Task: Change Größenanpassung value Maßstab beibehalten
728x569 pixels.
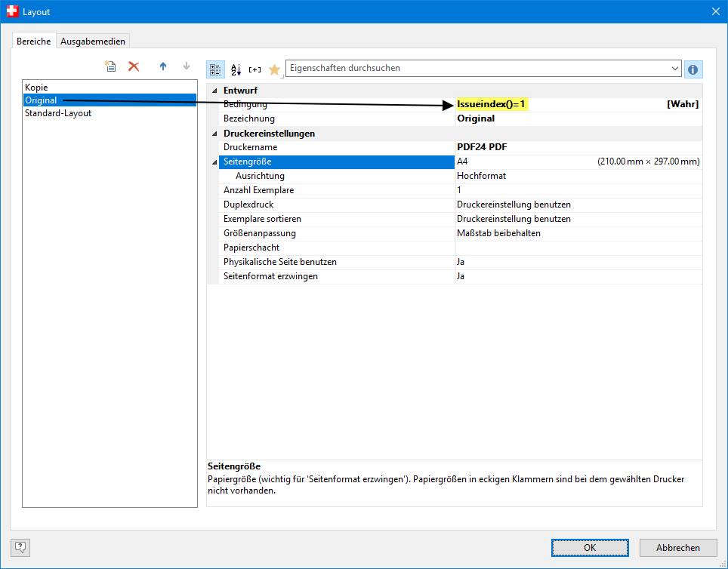Action: point(578,233)
